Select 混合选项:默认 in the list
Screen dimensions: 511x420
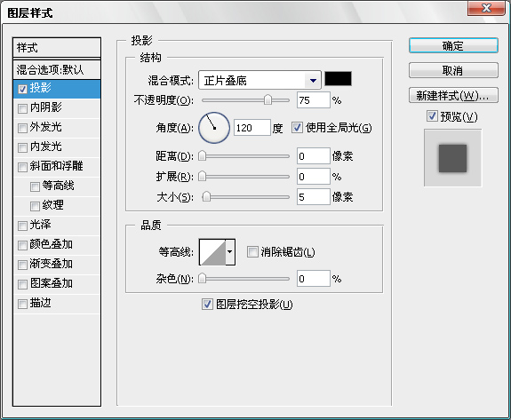pyautogui.click(x=57, y=69)
